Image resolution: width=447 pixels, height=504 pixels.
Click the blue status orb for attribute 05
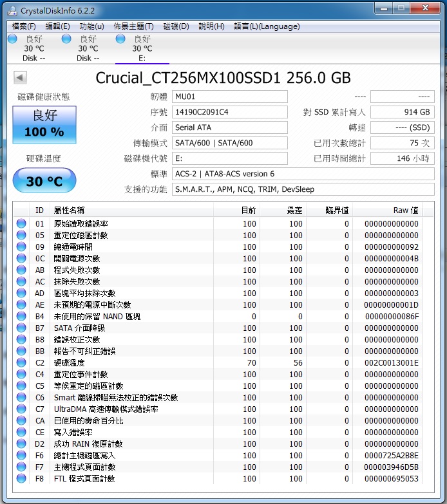21,235
